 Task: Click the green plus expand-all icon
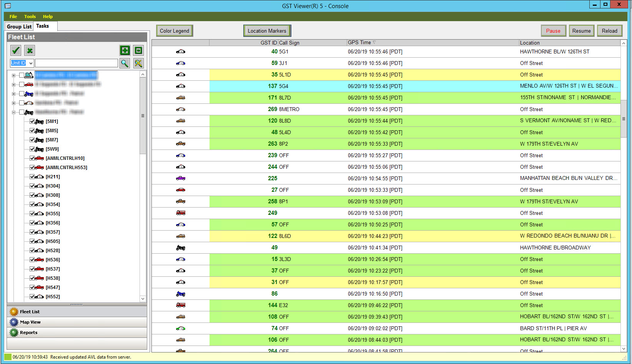click(125, 50)
